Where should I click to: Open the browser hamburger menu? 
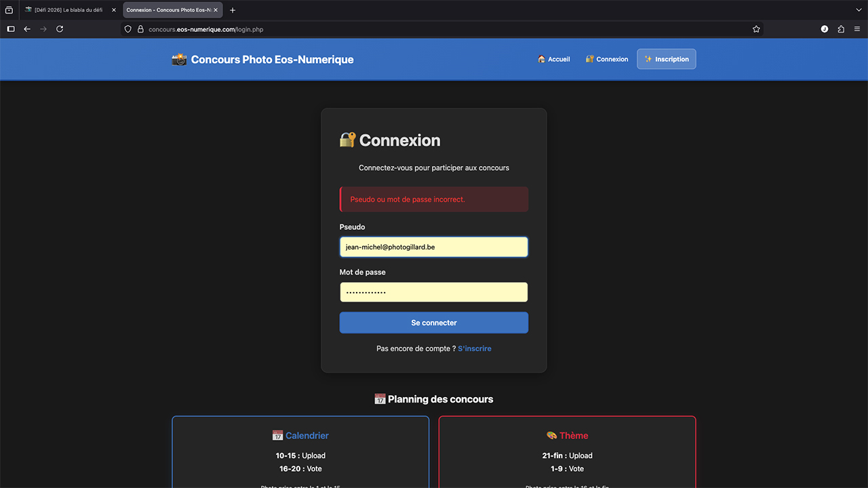pyautogui.click(x=857, y=29)
